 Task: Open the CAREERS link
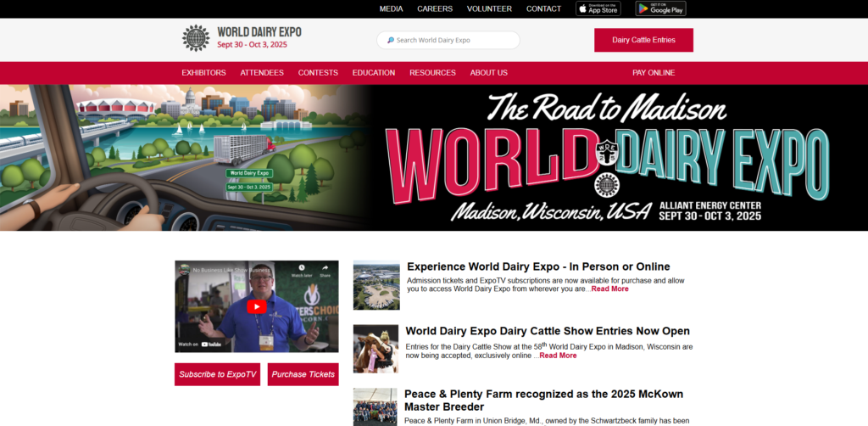(x=435, y=8)
